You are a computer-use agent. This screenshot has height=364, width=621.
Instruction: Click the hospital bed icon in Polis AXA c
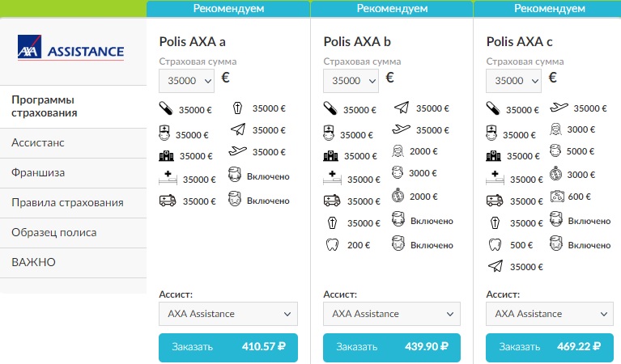pos(494,179)
